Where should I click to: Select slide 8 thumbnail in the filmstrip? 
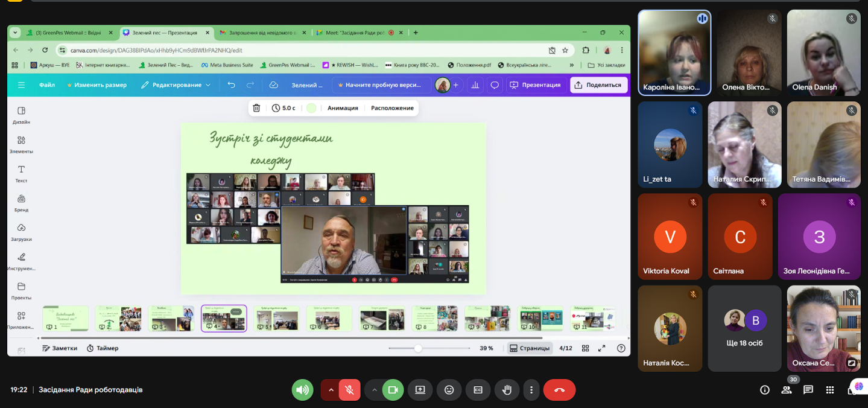pyautogui.click(x=434, y=318)
